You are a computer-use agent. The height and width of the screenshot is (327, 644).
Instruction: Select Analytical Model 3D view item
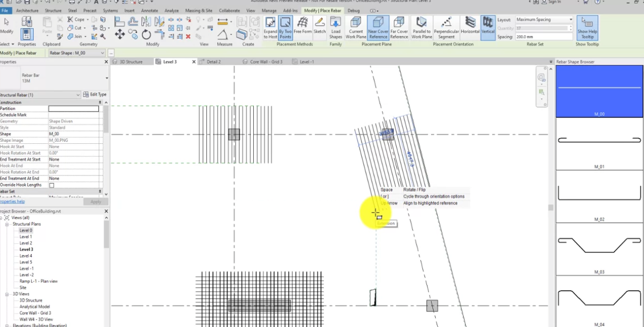pos(35,306)
